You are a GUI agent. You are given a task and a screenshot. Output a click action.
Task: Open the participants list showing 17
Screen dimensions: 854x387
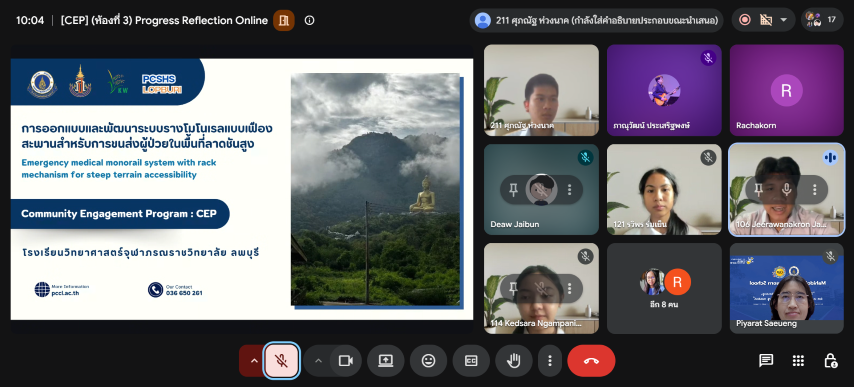[x=822, y=20]
